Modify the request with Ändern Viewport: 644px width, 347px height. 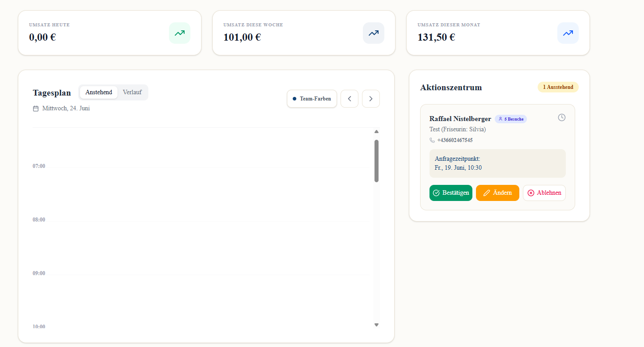(497, 193)
